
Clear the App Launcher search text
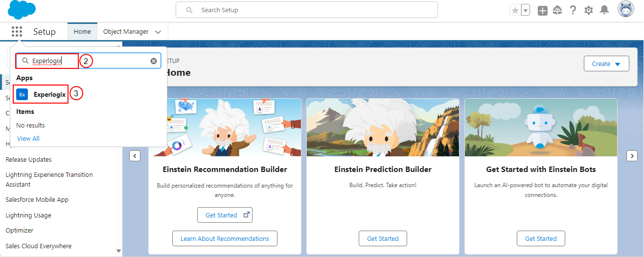coord(154,61)
